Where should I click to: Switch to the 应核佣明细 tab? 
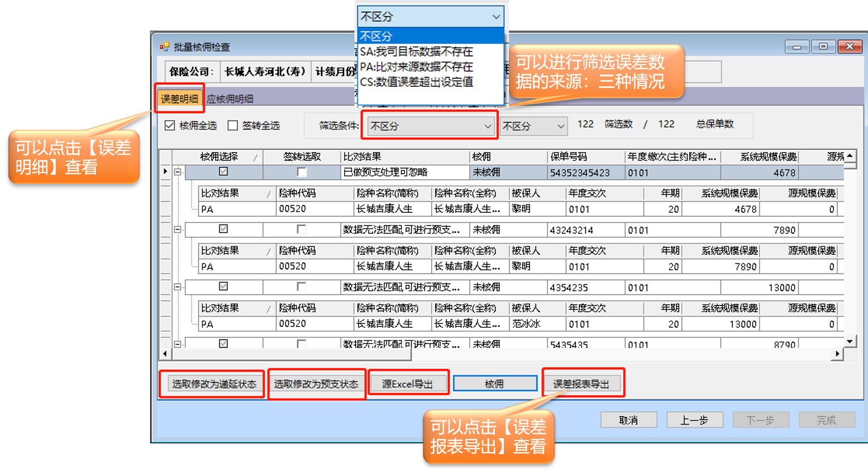(229, 99)
